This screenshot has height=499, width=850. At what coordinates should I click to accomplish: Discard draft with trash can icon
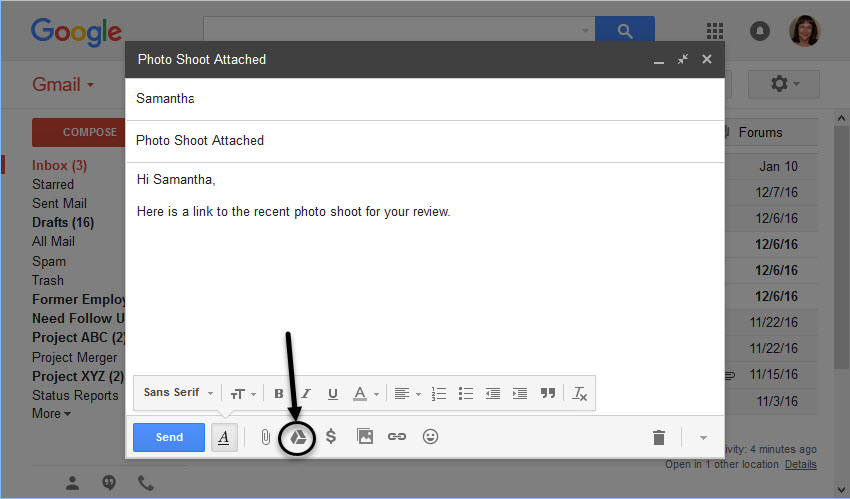659,437
